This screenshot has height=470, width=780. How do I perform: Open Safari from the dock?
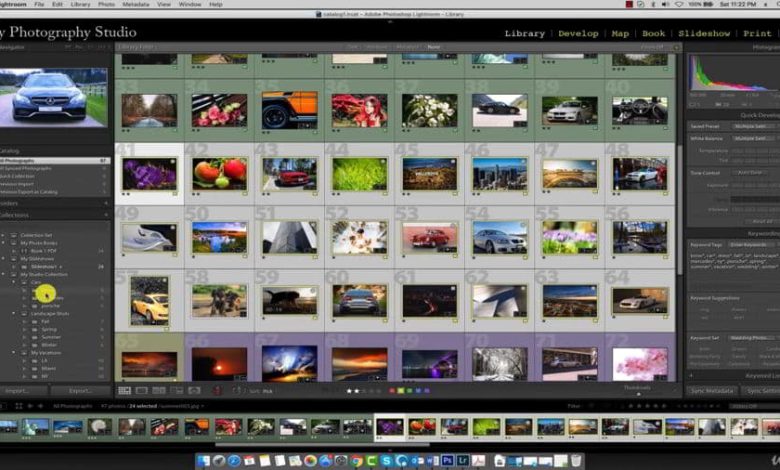[234, 461]
